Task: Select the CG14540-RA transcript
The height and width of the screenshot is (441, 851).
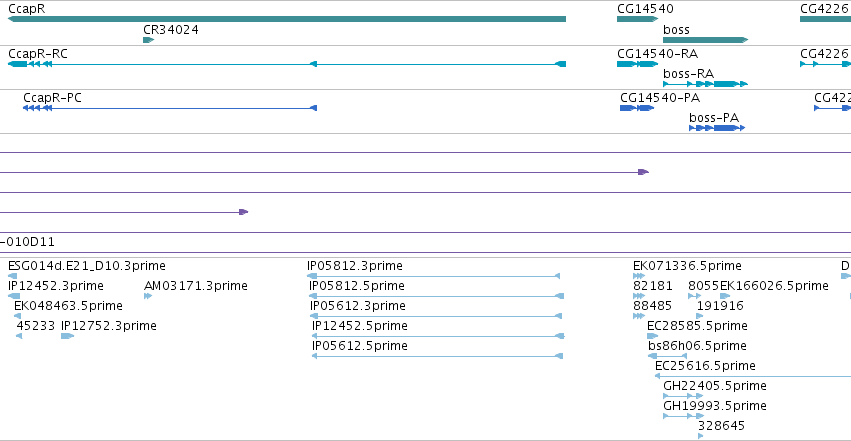Action: 637,64
